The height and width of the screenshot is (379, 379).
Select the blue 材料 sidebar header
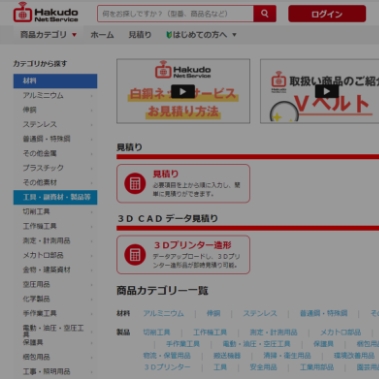coord(55,81)
